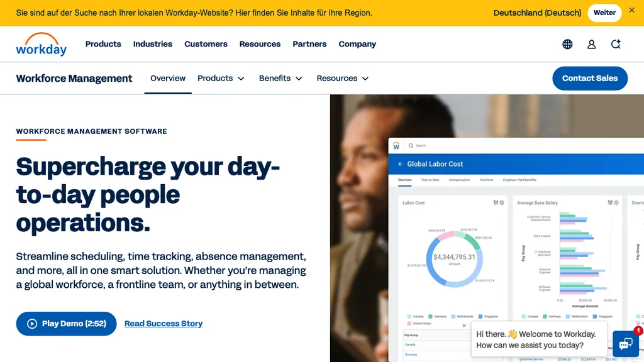Click Deutschland (Deutsch) text in banner
The width and height of the screenshot is (644, 362).
537,13
